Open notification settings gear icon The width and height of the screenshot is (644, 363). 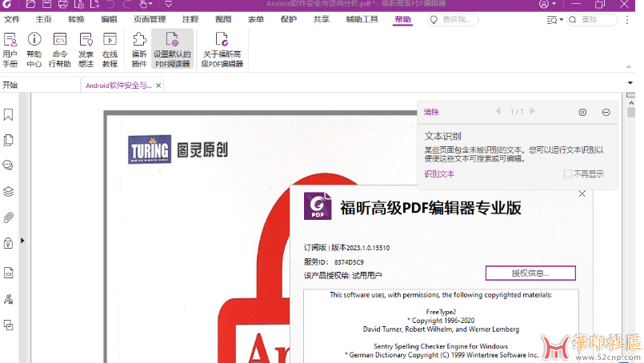pos(582,112)
